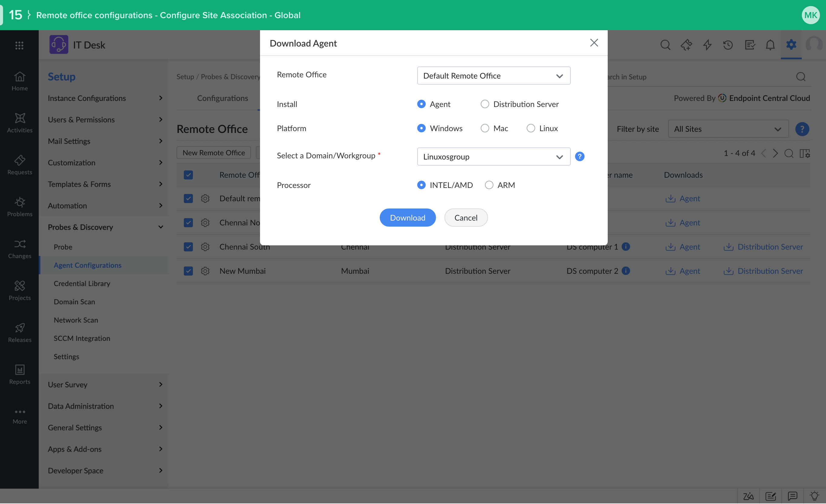The width and height of the screenshot is (826, 504).
Task: Choose Windows platform radio button
Action: 421,128
